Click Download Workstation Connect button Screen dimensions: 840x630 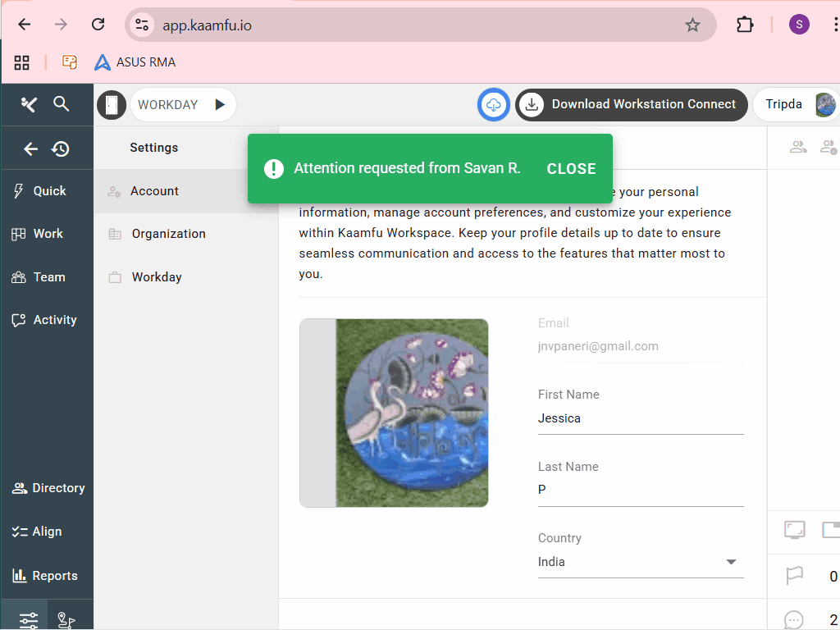[x=632, y=104]
